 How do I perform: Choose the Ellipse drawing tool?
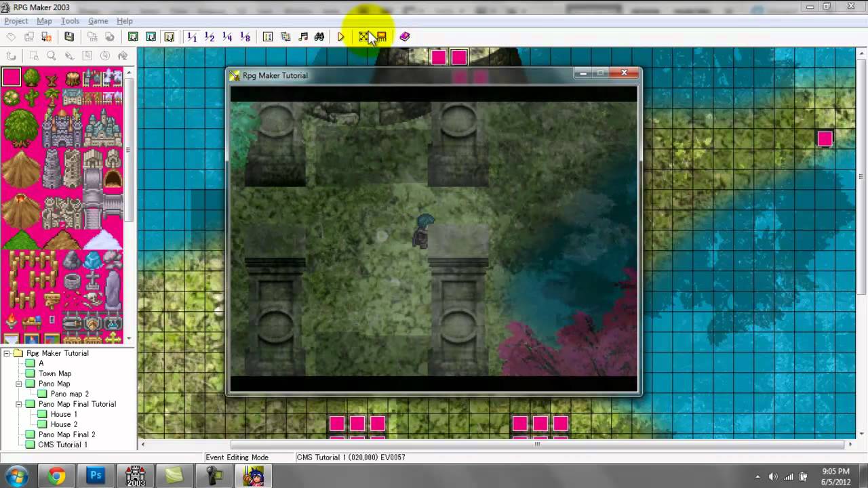105,56
